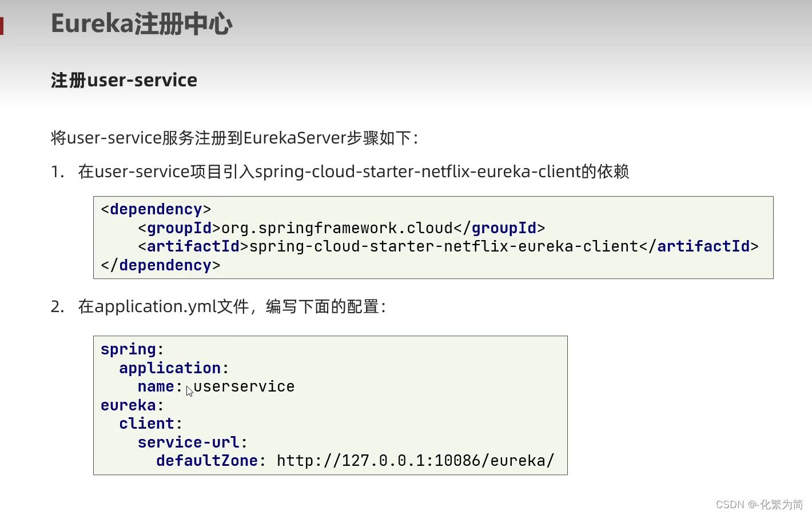Click the 'spring:' line in yml
Image resolution: width=812 pixels, height=515 pixels.
point(133,349)
